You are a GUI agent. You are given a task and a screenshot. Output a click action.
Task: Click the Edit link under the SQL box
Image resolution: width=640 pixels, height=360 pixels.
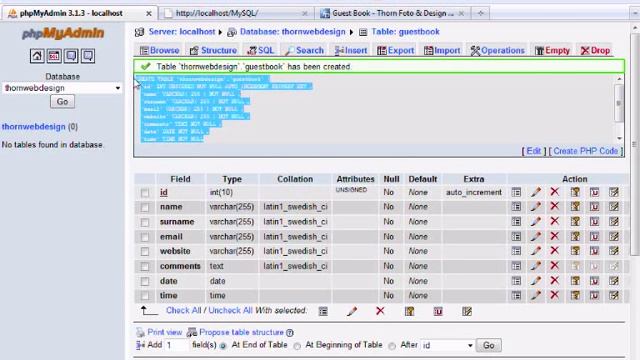pos(533,151)
